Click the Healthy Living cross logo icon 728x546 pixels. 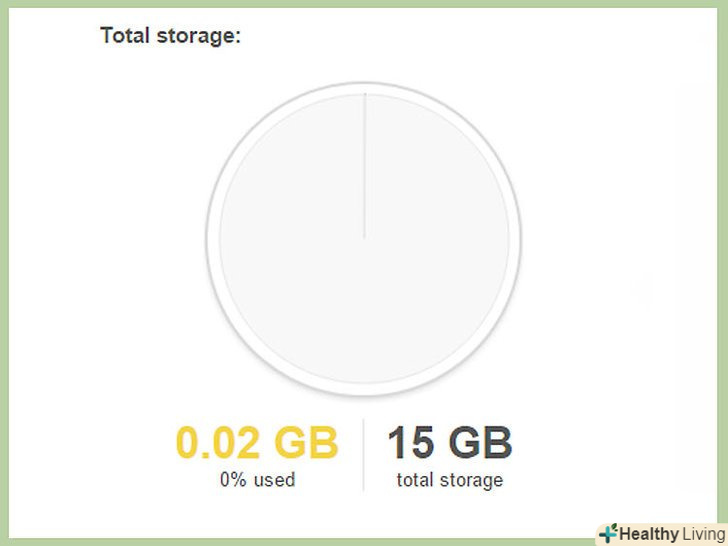click(609, 533)
